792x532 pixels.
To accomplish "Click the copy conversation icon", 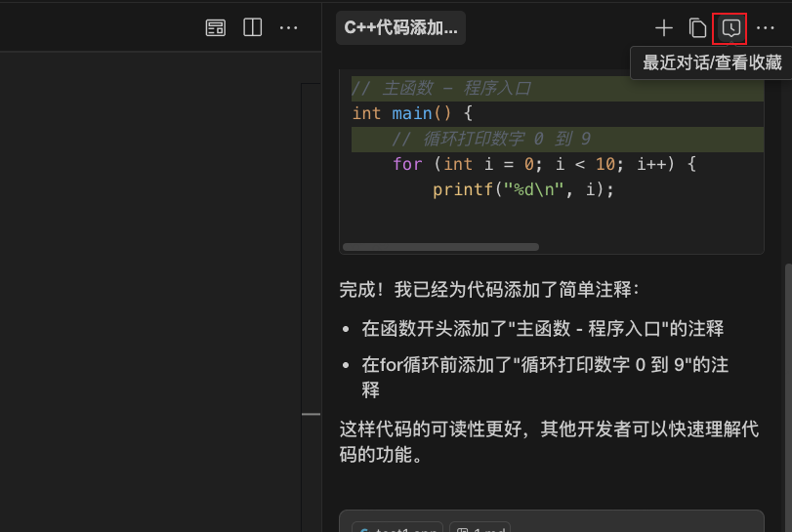I will click(x=697, y=28).
